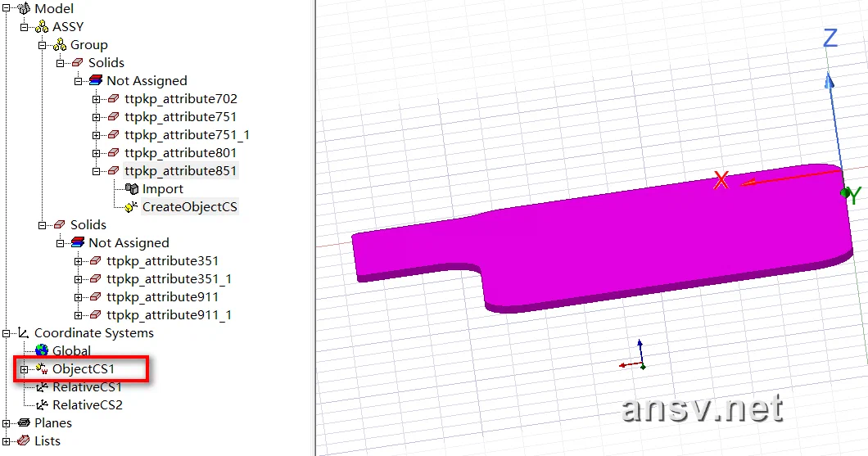Select ObjectCS1 coordinate system
The height and width of the screenshot is (456, 868).
coord(84,368)
